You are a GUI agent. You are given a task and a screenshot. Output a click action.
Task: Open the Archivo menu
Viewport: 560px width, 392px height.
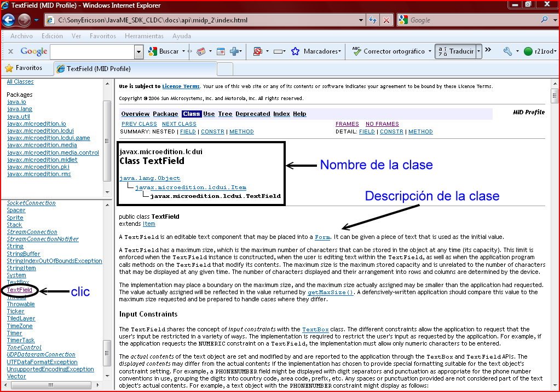[21, 36]
